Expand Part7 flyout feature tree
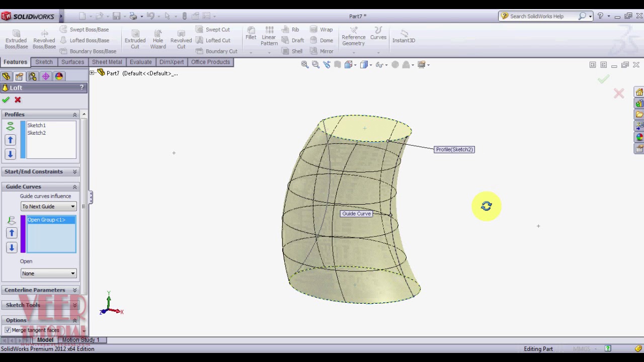This screenshot has width=644, height=362. (x=92, y=73)
